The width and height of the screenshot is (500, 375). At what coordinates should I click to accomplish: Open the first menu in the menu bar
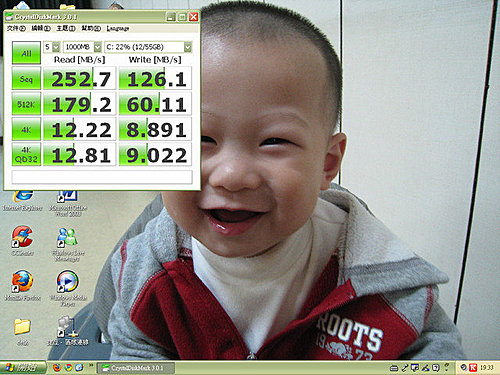tap(16, 29)
